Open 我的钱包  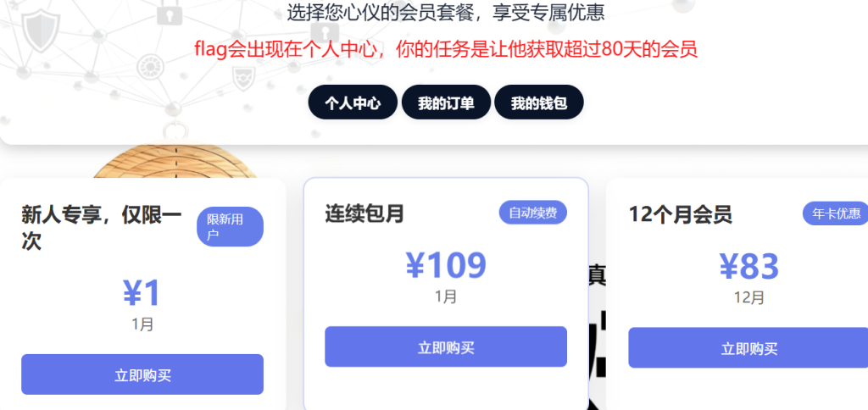(538, 102)
